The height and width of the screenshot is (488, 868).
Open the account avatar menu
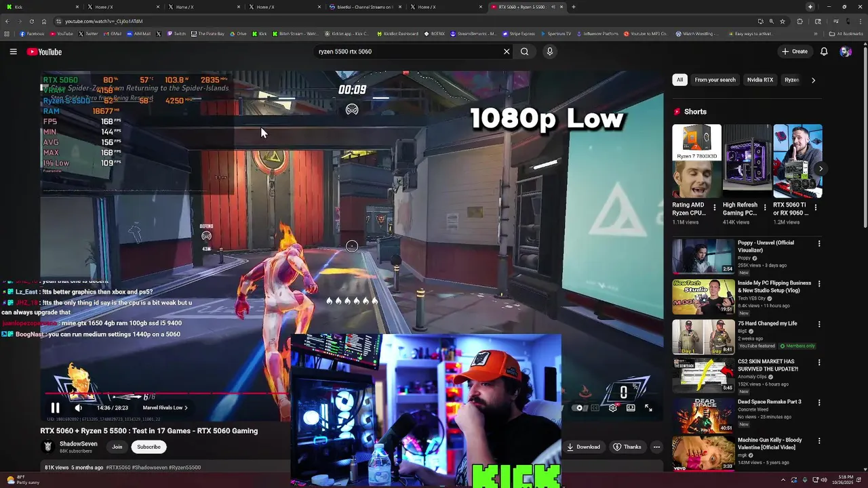[846, 52]
